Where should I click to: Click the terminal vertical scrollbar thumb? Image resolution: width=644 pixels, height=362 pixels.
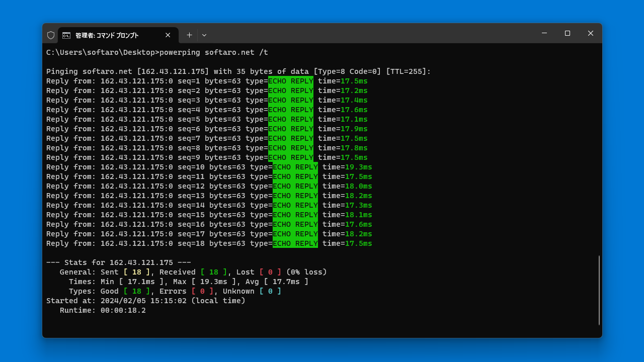[599, 290]
